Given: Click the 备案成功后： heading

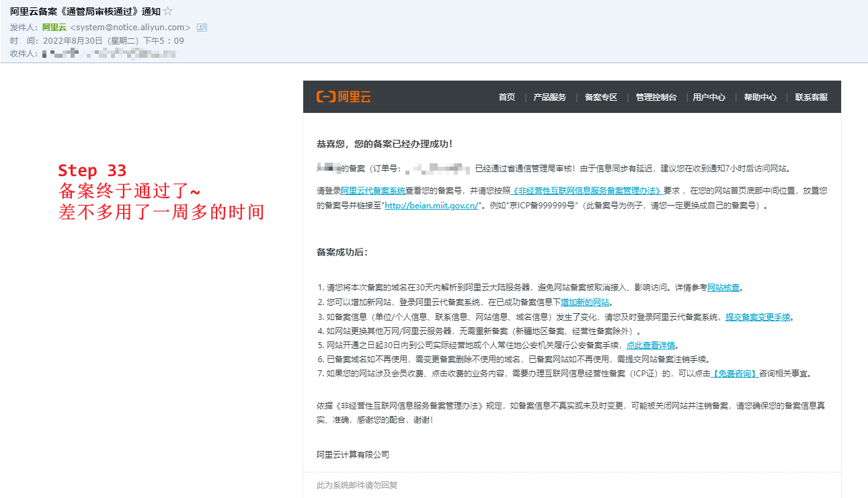Looking at the screenshot, I should [x=342, y=253].
